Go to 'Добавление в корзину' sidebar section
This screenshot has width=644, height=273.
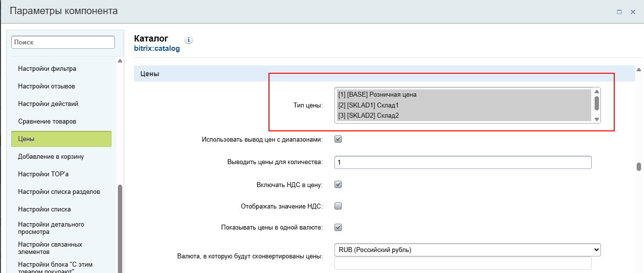click(51, 157)
